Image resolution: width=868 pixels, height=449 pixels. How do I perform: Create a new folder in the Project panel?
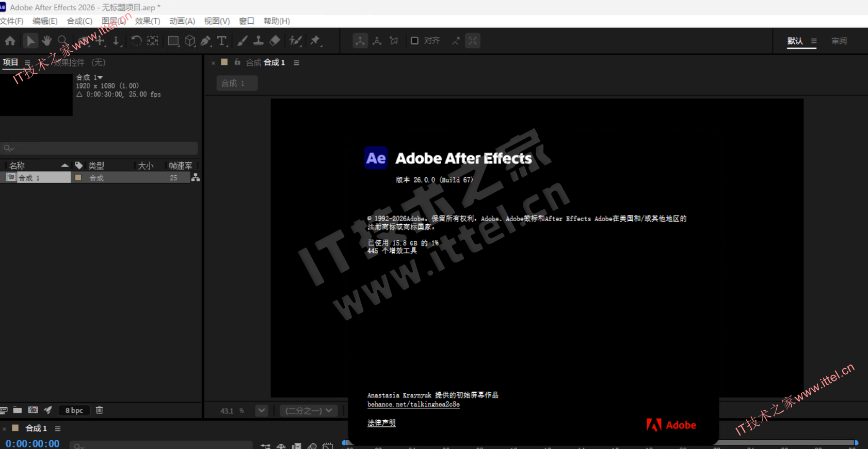pyautogui.click(x=18, y=410)
